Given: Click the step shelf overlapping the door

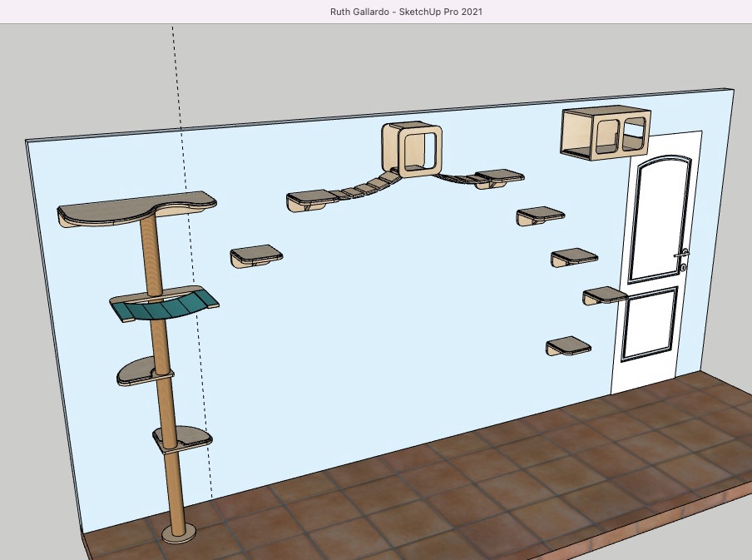Looking at the screenshot, I should tap(605, 295).
